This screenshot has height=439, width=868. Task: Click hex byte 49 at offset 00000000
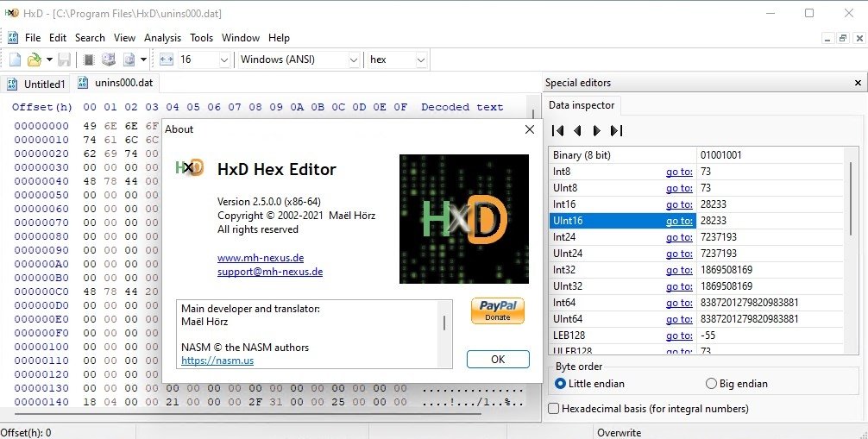pyautogui.click(x=90, y=126)
